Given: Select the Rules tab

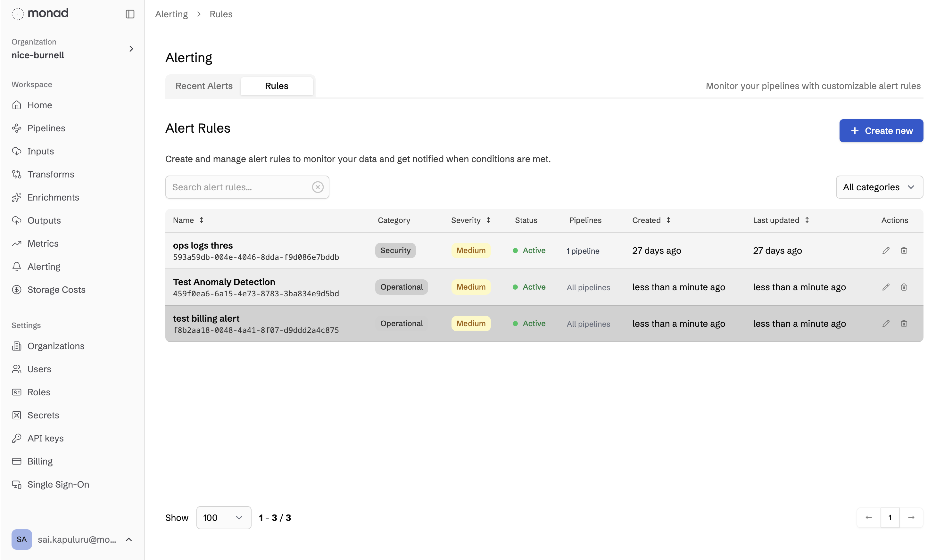Looking at the screenshot, I should click(276, 86).
